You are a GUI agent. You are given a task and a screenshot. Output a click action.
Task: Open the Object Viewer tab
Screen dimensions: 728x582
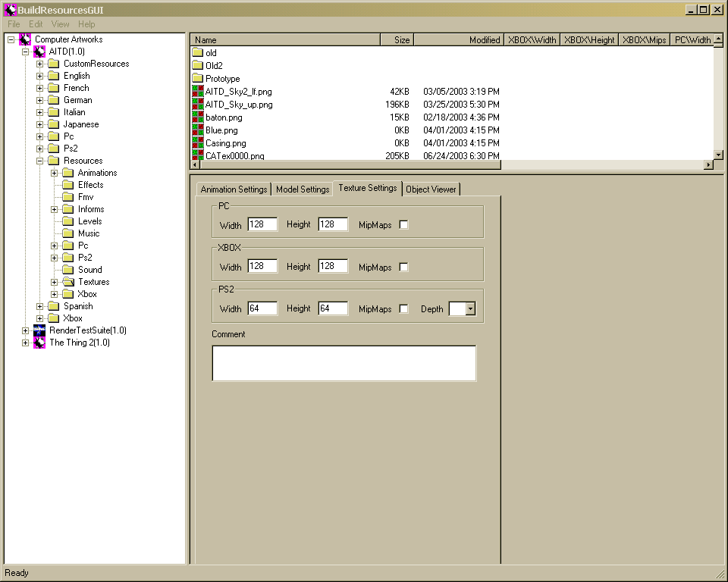click(x=431, y=189)
